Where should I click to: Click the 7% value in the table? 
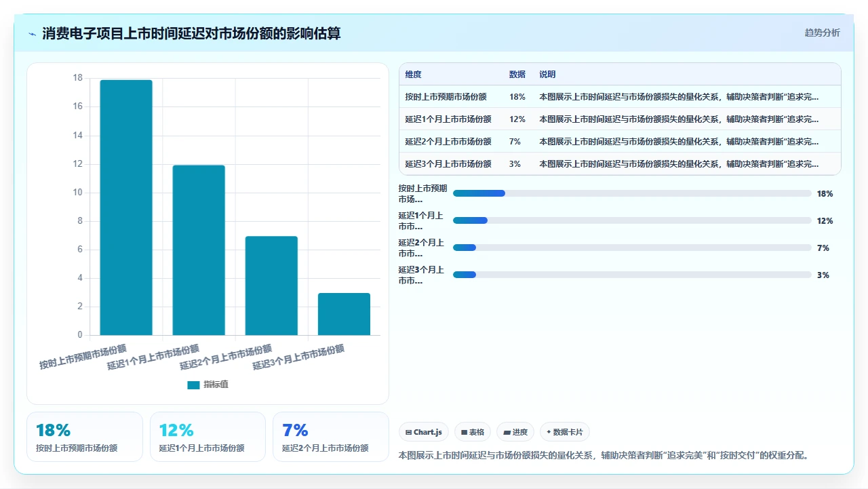click(515, 142)
